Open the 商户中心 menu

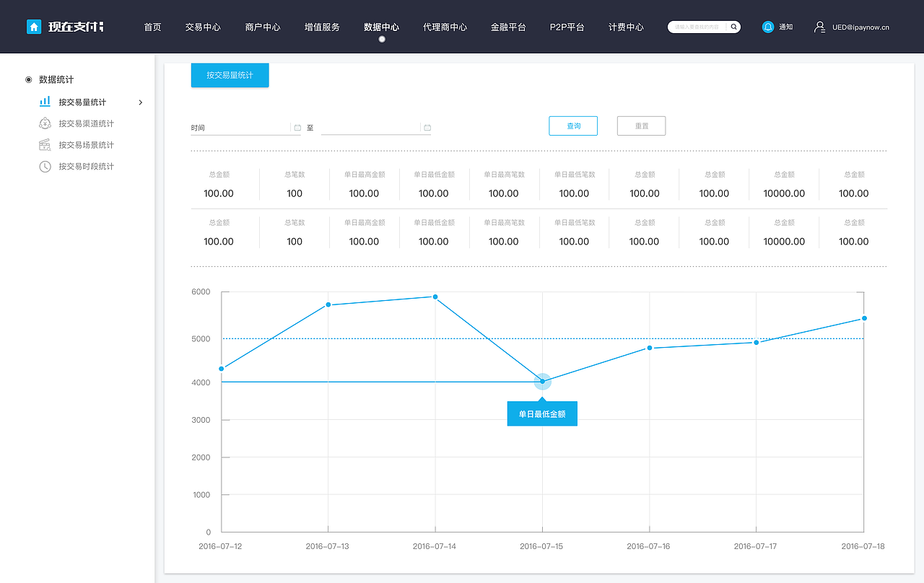(263, 27)
